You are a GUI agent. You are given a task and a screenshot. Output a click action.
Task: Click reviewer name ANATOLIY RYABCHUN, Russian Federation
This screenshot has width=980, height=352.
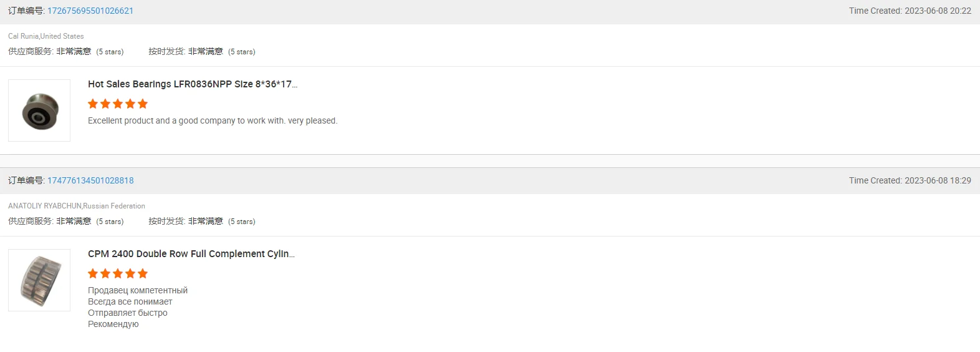pos(77,206)
